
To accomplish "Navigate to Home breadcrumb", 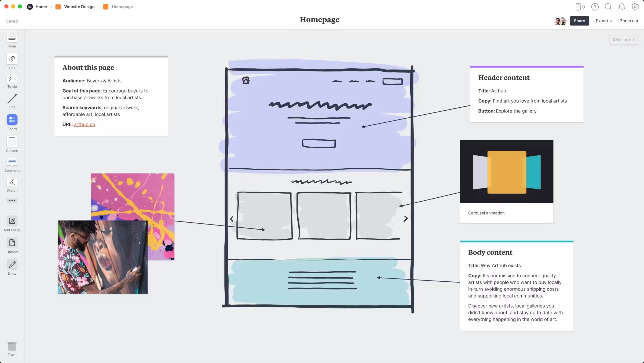I will pos(41,7).
